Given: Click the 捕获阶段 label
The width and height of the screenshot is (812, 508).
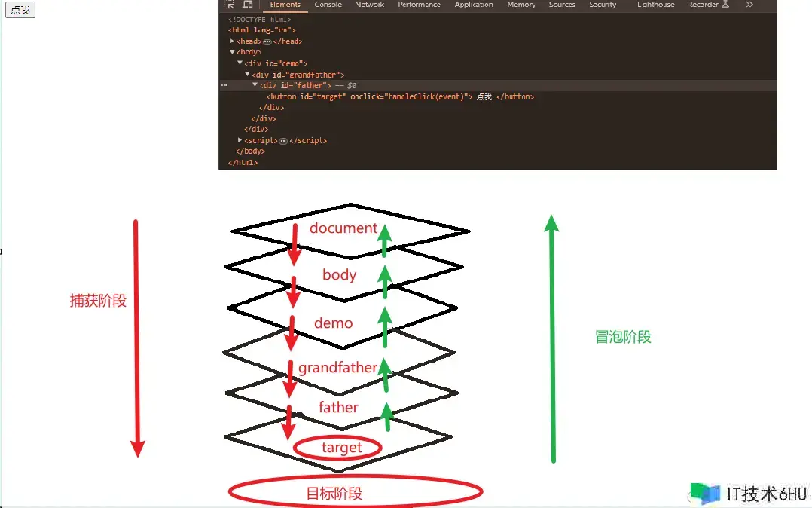Looking at the screenshot, I should pos(98,301).
